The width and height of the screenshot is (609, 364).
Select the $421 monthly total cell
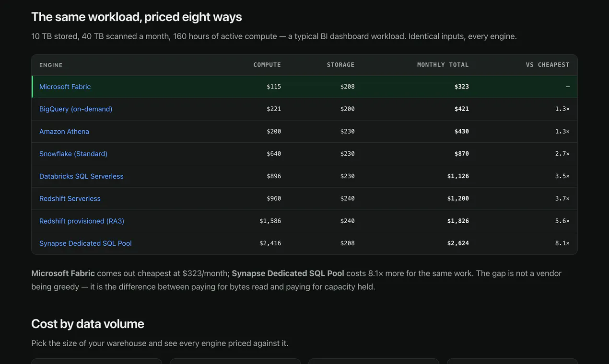pos(462,109)
